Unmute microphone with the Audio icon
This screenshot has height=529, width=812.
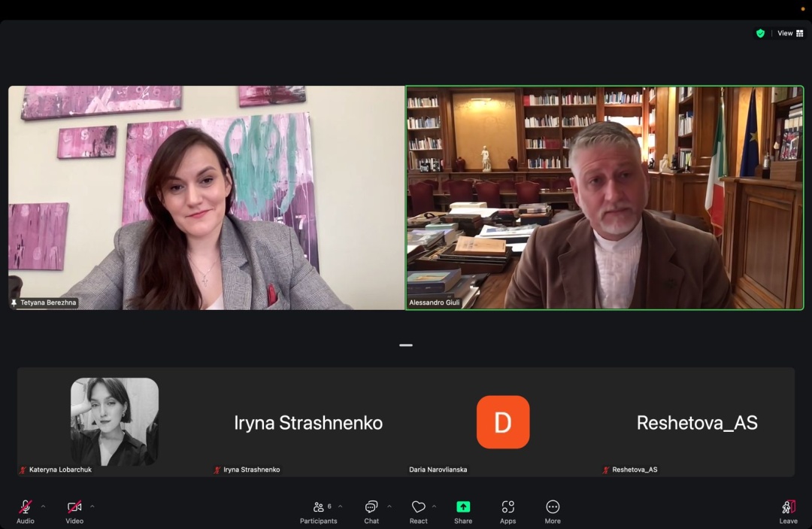(25, 507)
